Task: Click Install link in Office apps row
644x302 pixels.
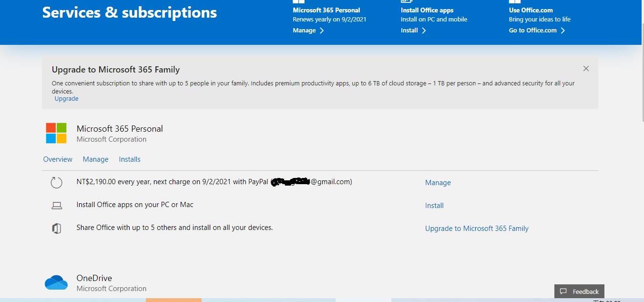Action: [x=434, y=206]
